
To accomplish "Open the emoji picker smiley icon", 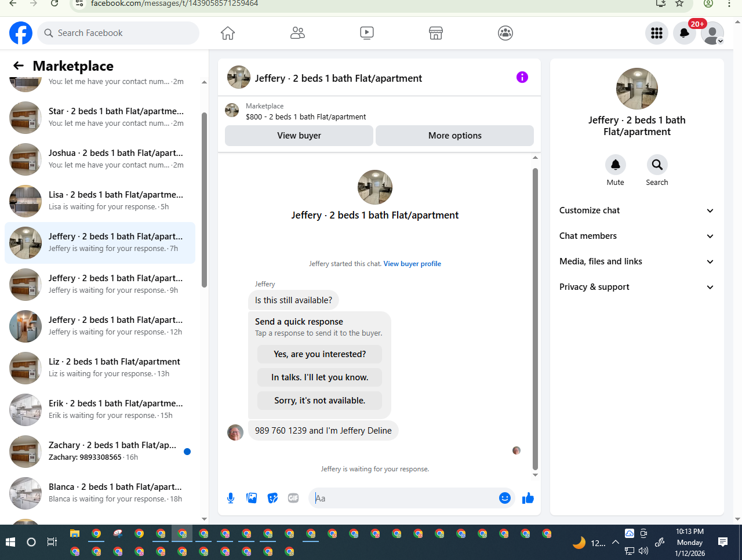I will pos(505,498).
